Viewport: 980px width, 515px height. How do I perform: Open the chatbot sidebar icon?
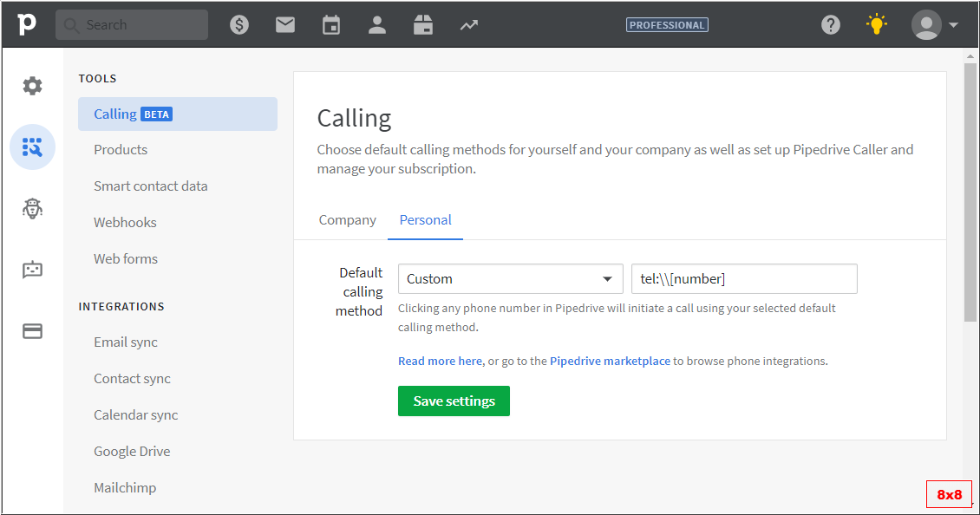[32, 270]
